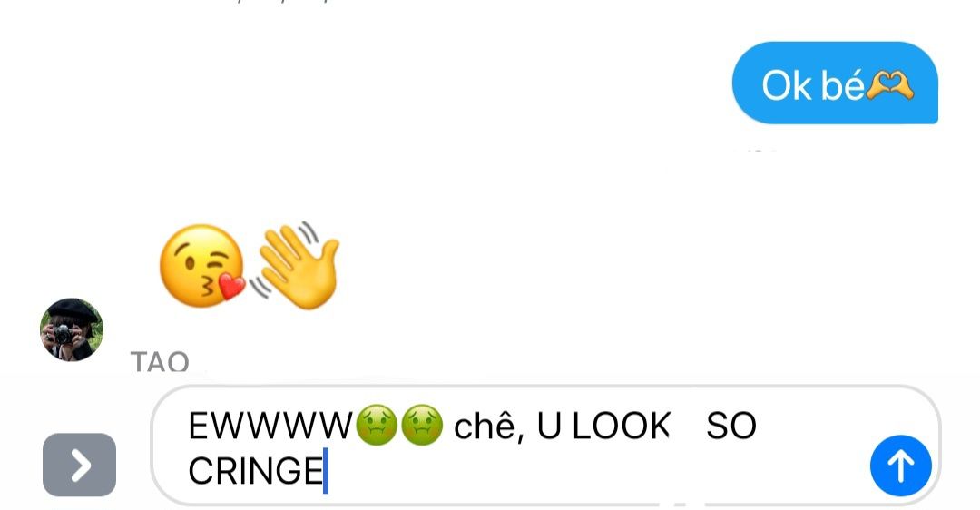Open the profile photo of the camera person

[x=72, y=329]
